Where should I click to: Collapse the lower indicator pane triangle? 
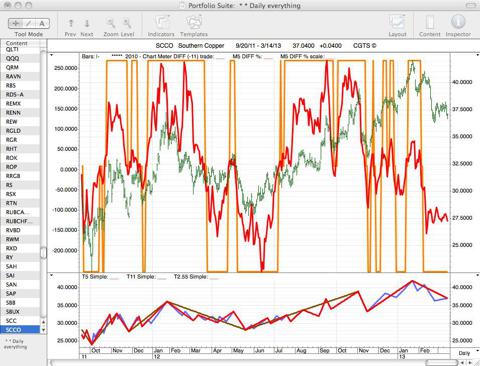point(51,275)
